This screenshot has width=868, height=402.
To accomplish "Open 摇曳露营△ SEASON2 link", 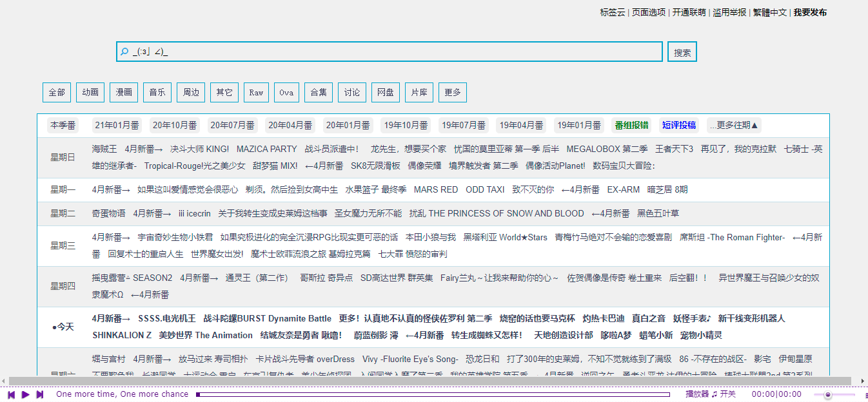I will pyautogui.click(x=132, y=278).
